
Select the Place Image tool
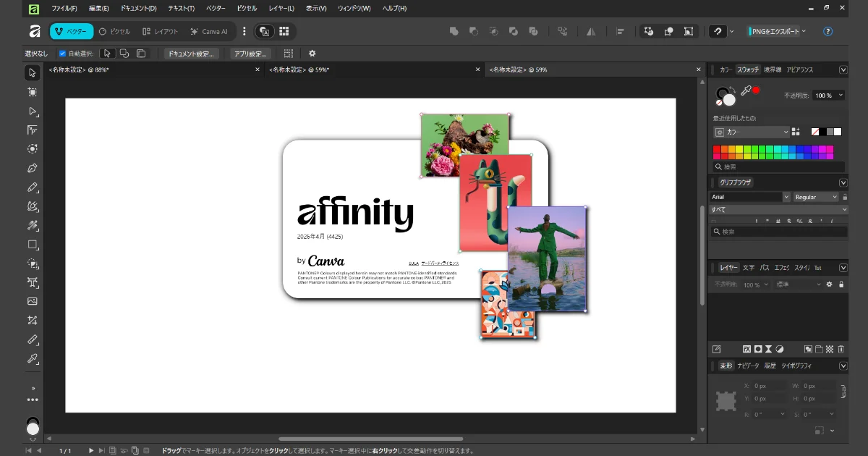pyautogui.click(x=33, y=301)
